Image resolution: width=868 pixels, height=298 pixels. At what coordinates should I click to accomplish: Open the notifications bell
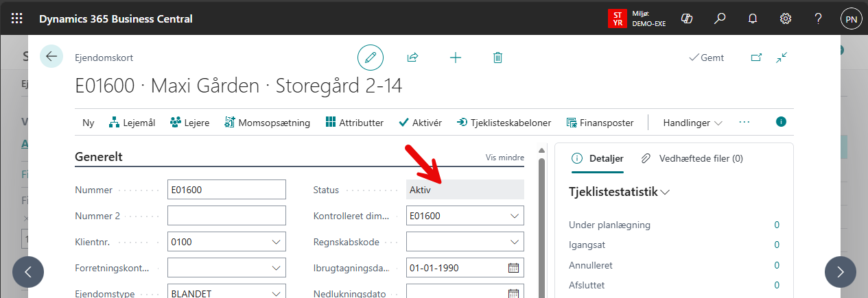pos(753,18)
